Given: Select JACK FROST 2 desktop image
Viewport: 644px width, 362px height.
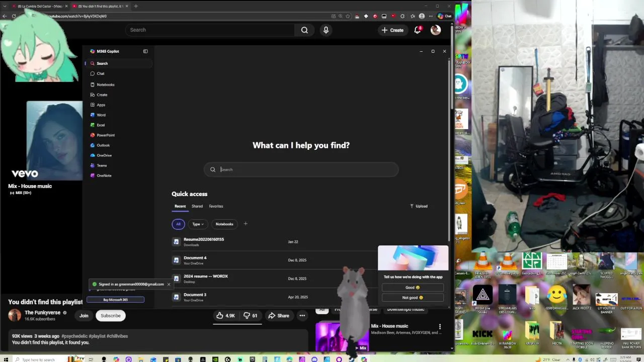Looking at the screenshot, I should click(582, 298).
